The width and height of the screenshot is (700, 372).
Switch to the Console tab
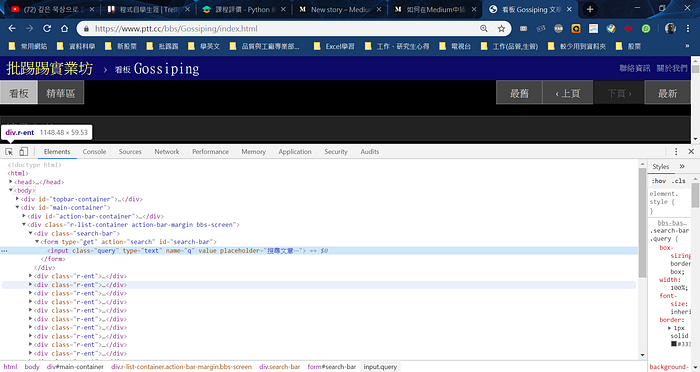point(94,152)
